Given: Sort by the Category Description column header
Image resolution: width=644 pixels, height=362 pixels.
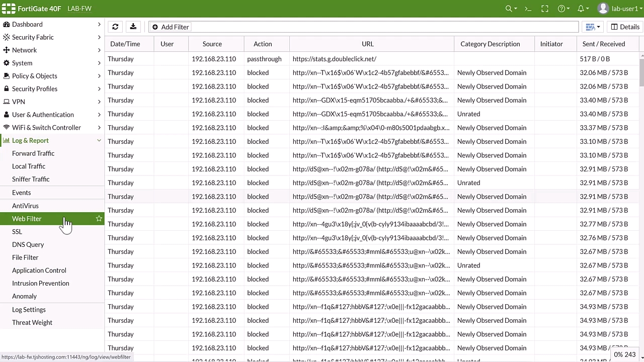Looking at the screenshot, I should (x=490, y=44).
